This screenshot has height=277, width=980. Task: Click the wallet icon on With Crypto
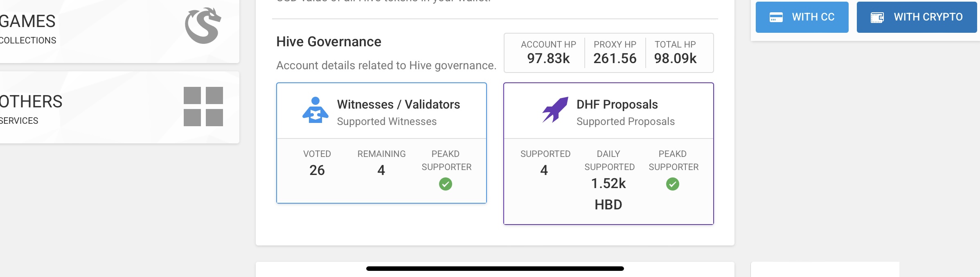click(877, 17)
